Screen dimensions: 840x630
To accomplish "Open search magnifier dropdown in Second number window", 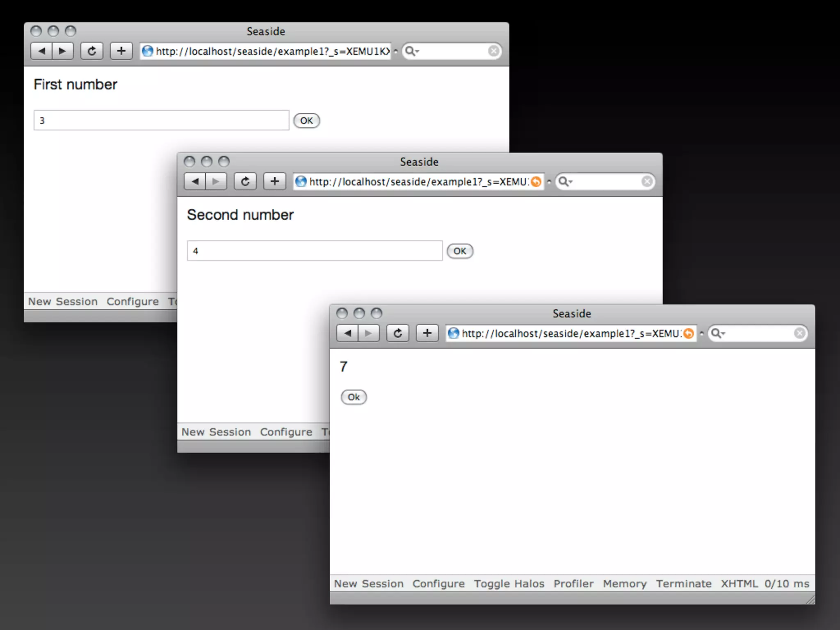I will pos(566,182).
